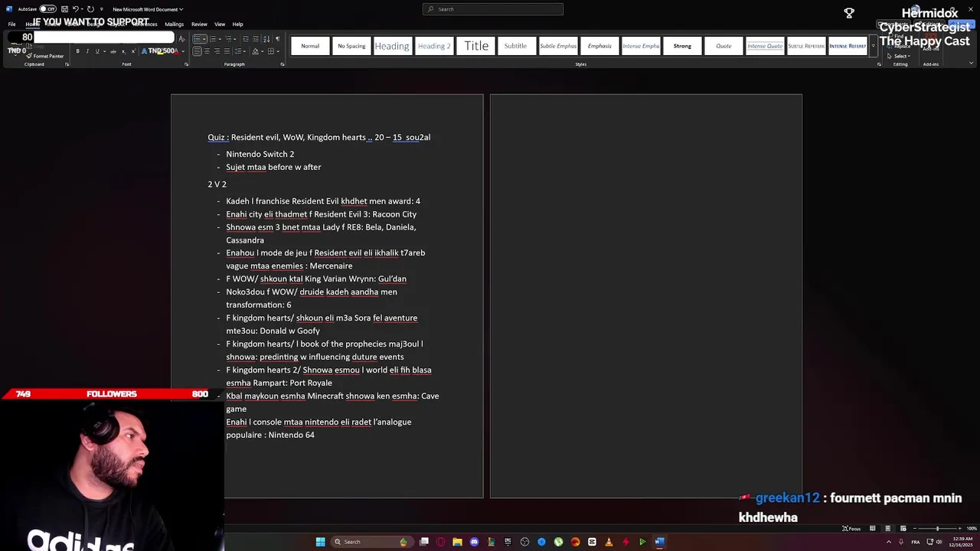Toggle italic formatting
Image resolution: width=980 pixels, height=551 pixels.
pyautogui.click(x=87, y=51)
